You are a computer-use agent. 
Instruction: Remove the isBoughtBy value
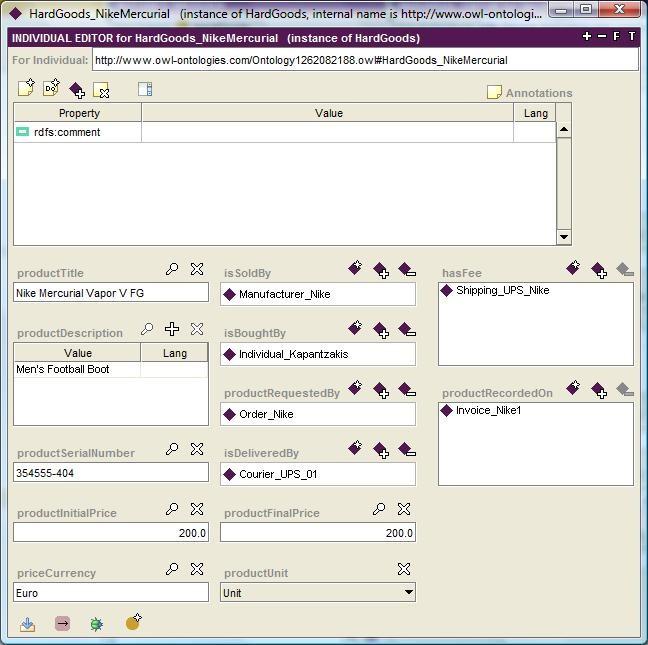click(407, 329)
